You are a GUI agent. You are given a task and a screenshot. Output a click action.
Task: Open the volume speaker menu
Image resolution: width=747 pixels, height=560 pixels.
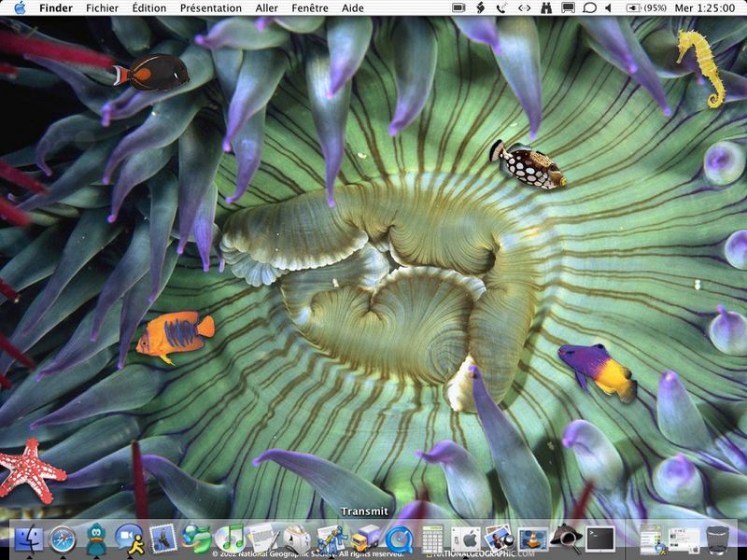tap(609, 7)
